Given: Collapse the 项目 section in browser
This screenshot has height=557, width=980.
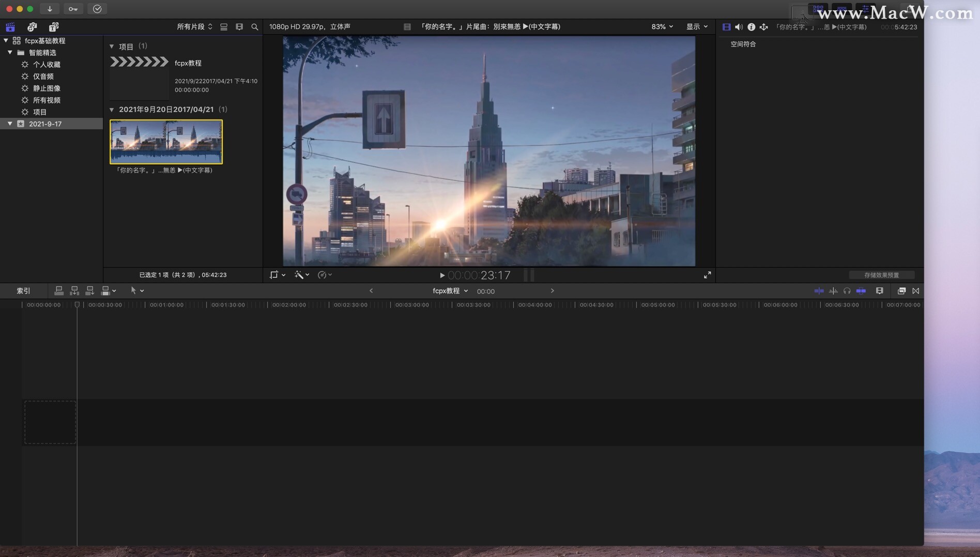Looking at the screenshot, I should pyautogui.click(x=112, y=47).
